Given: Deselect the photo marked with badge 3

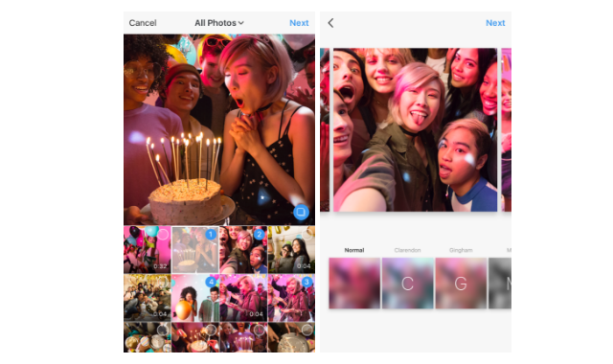Looking at the screenshot, I should point(306,282).
